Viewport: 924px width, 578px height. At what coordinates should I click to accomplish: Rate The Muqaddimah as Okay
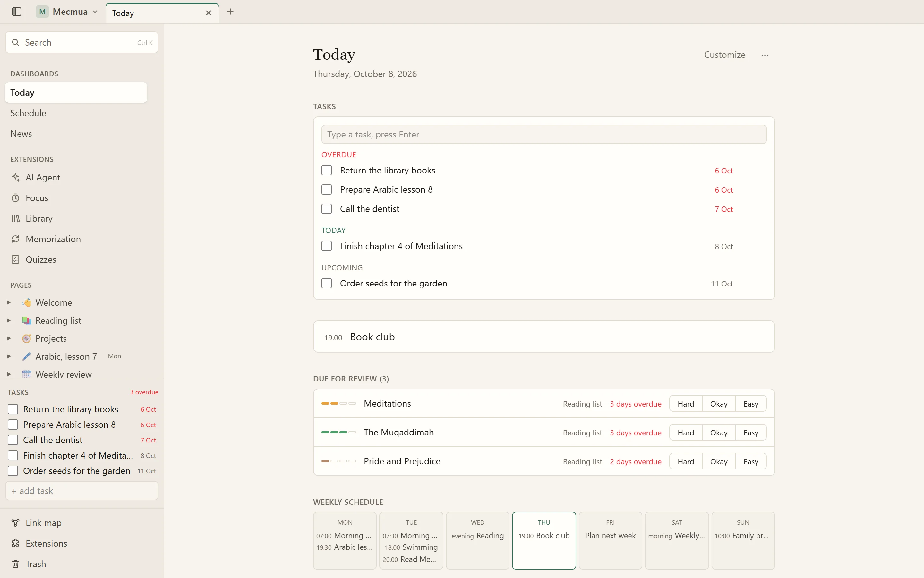tap(719, 433)
